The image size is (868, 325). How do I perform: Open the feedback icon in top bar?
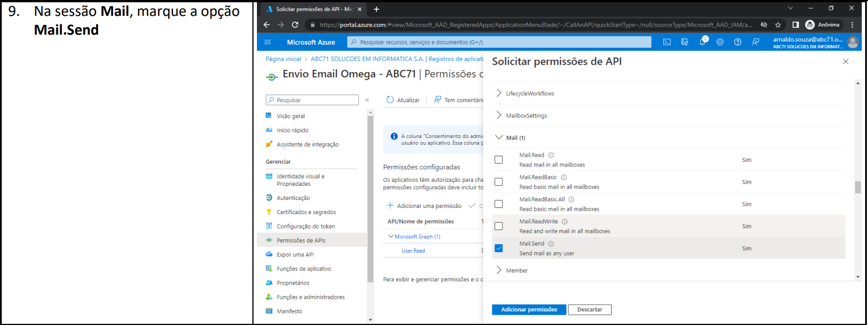pyautogui.click(x=755, y=42)
